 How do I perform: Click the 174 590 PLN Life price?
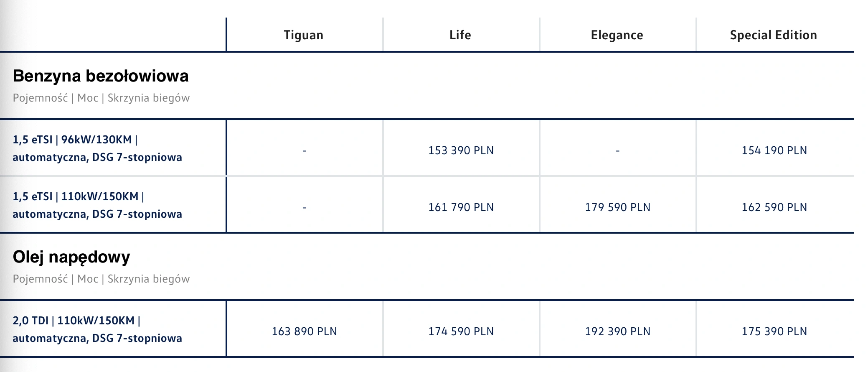[x=461, y=331]
